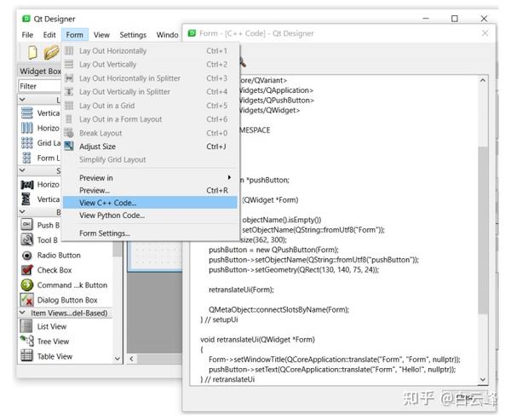The width and height of the screenshot is (511, 420).
Task: Click code window scrollbar down arrow
Action: (483, 379)
